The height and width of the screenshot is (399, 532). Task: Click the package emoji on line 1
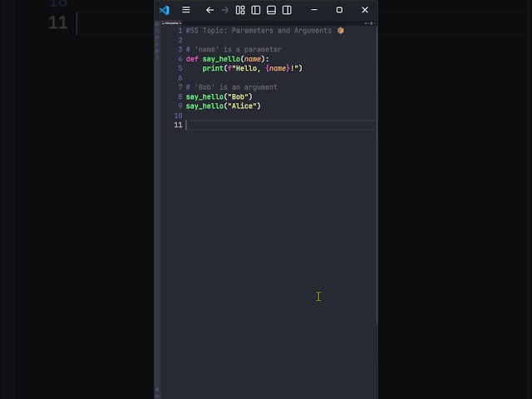tap(341, 31)
